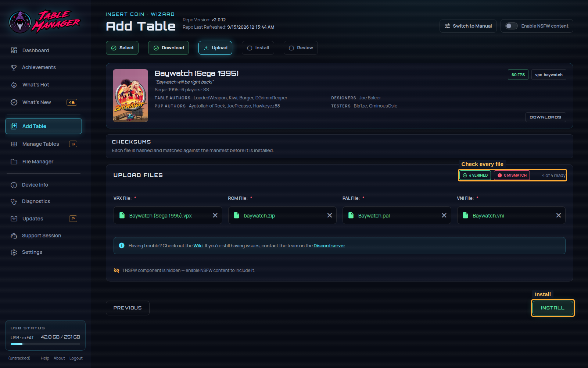Click the Previous button
Image resolution: width=588 pixels, height=368 pixels.
click(128, 308)
